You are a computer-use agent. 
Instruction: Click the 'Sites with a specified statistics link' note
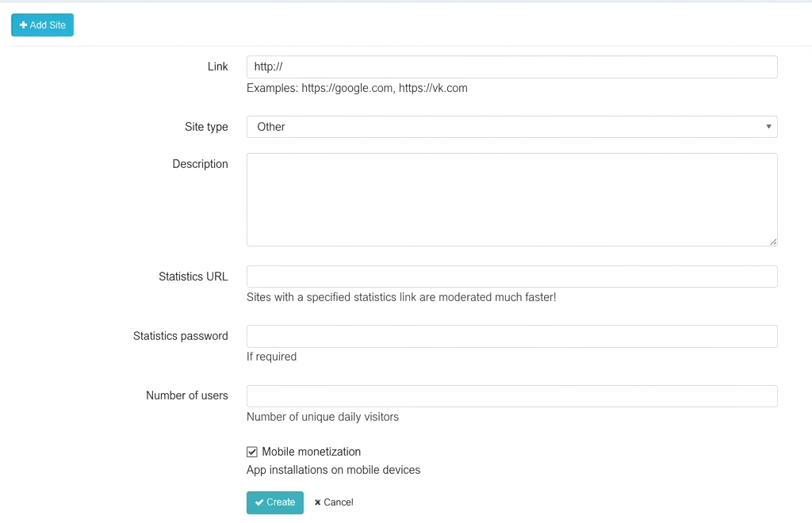coord(401,297)
